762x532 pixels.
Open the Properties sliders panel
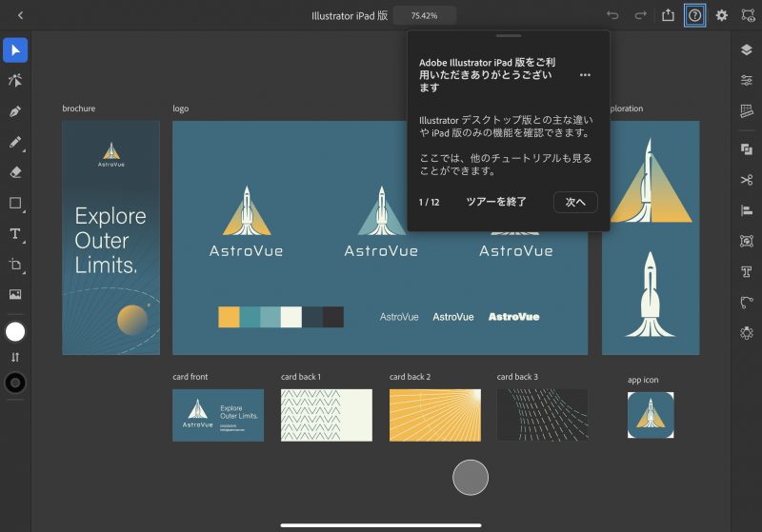(747, 80)
